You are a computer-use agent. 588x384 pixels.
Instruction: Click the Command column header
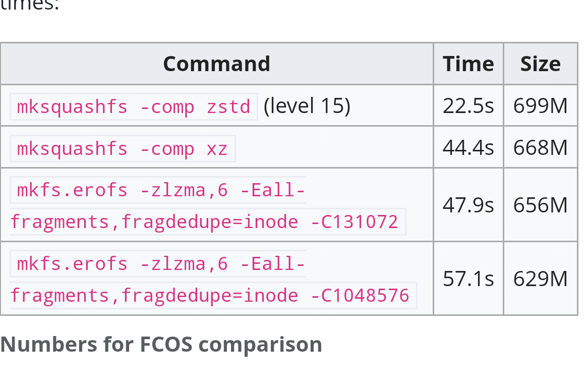(216, 64)
